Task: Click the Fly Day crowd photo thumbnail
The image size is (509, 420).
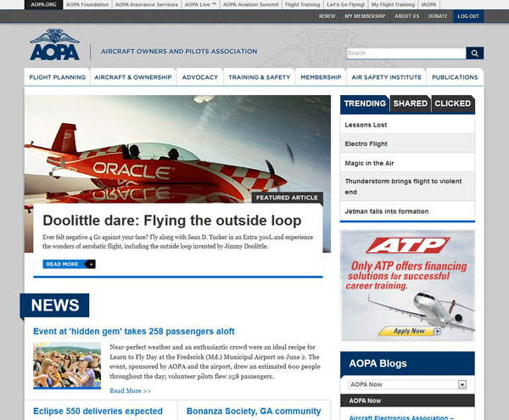Action: coord(66,365)
